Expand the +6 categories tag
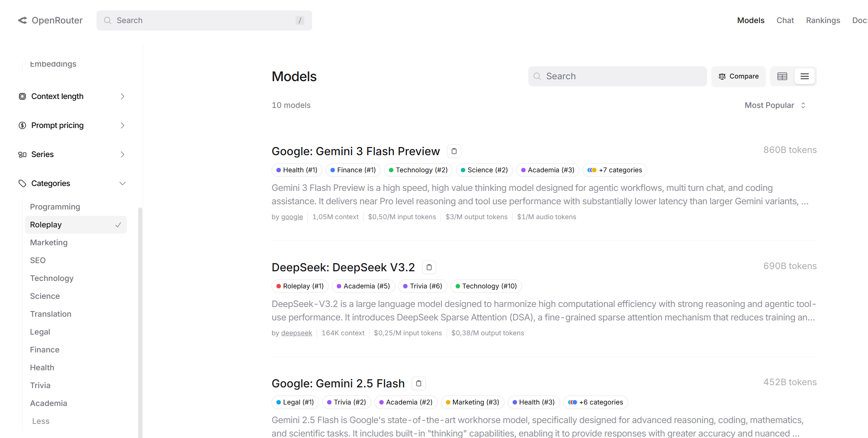The height and width of the screenshot is (438, 868). [x=595, y=402]
